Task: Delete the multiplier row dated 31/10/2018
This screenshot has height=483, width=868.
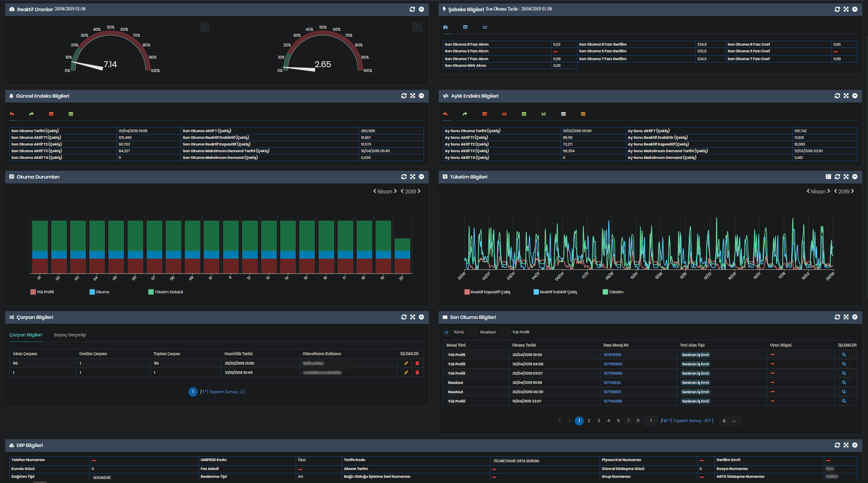Action: tap(417, 372)
